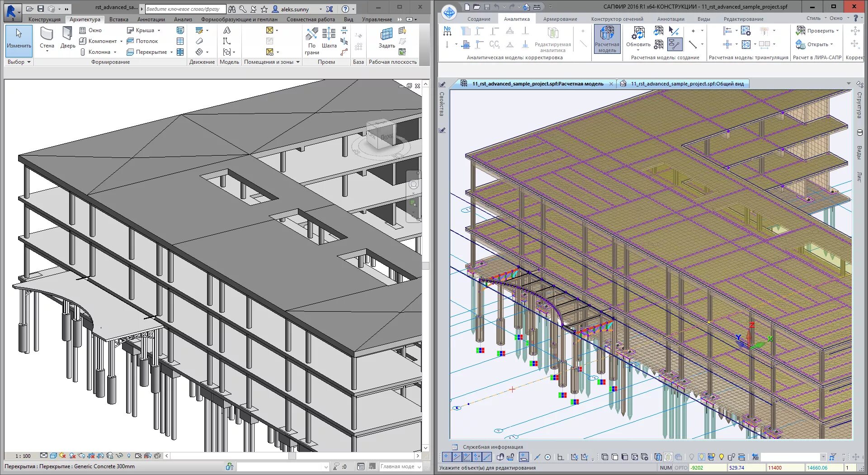Click the 529.74 coordinate field in SAPFIR

point(746,468)
